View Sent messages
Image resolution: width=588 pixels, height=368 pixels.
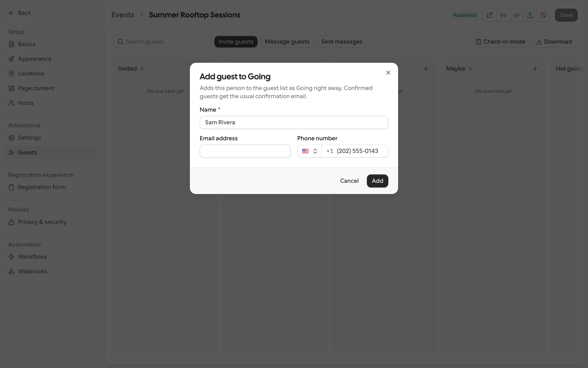pos(342,42)
